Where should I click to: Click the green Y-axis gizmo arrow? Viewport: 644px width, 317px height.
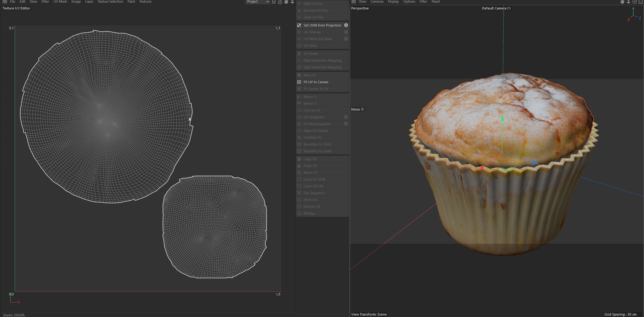tap(502, 118)
